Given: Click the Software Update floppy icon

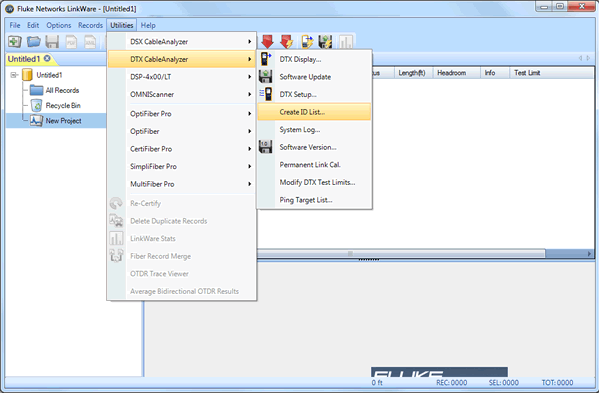Looking at the screenshot, I should [266, 76].
